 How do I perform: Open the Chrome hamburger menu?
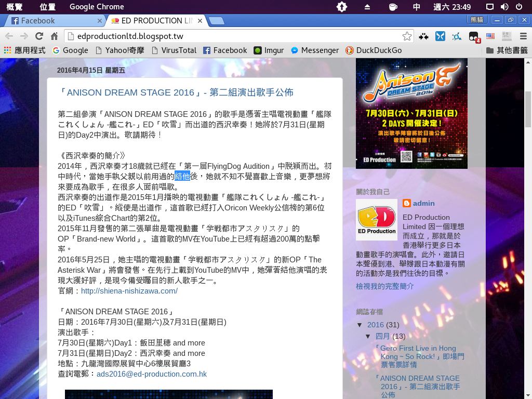click(x=523, y=36)
